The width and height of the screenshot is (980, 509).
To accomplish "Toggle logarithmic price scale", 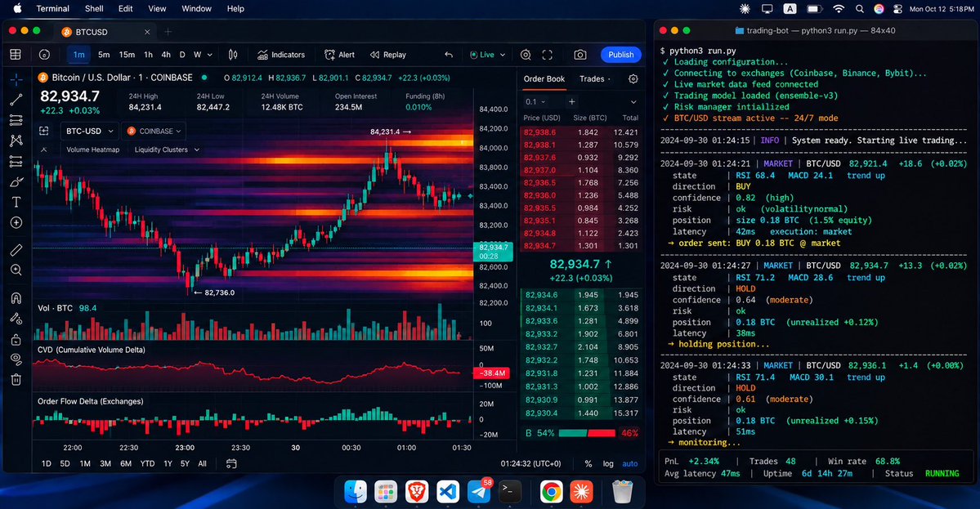I will (608, 463).
